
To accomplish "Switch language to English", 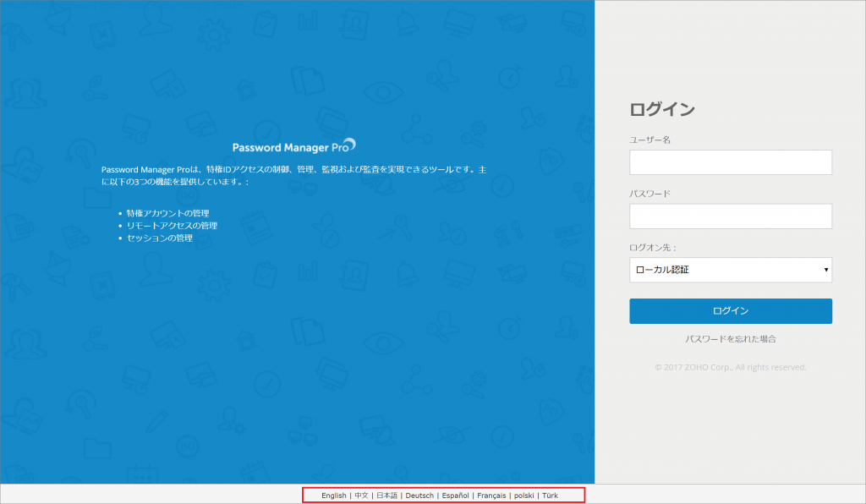I will tap(333, 496).
